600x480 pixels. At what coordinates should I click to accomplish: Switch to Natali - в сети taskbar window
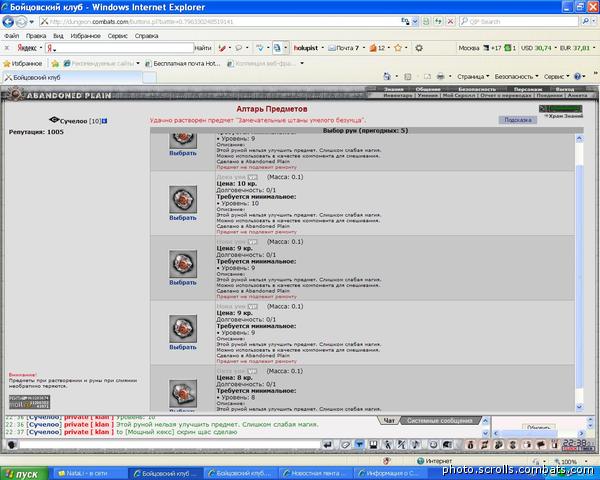coord(88,474)
